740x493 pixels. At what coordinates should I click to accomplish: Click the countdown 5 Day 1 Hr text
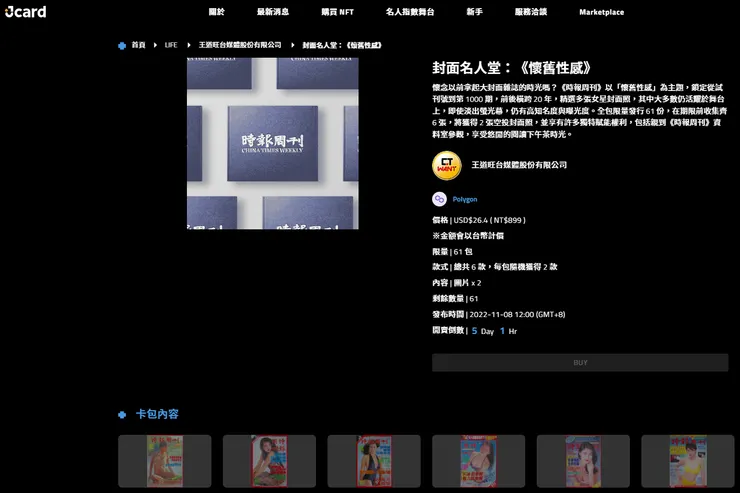[475, 331]
